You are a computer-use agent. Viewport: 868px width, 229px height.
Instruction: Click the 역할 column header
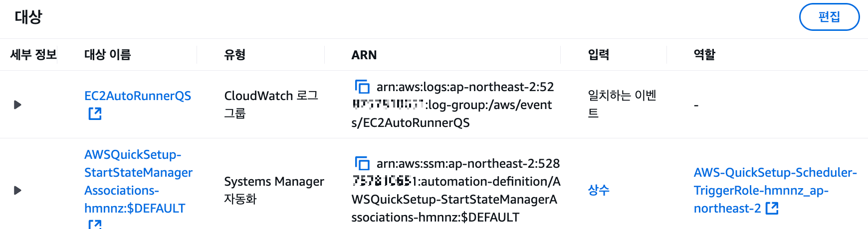tap(704, 55)
